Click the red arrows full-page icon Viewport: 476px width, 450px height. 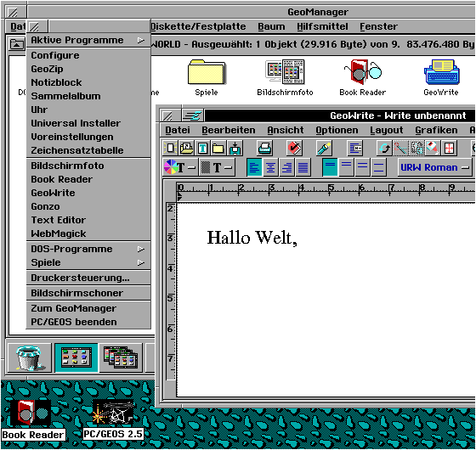pyautogui.click(x=449, y=148)
